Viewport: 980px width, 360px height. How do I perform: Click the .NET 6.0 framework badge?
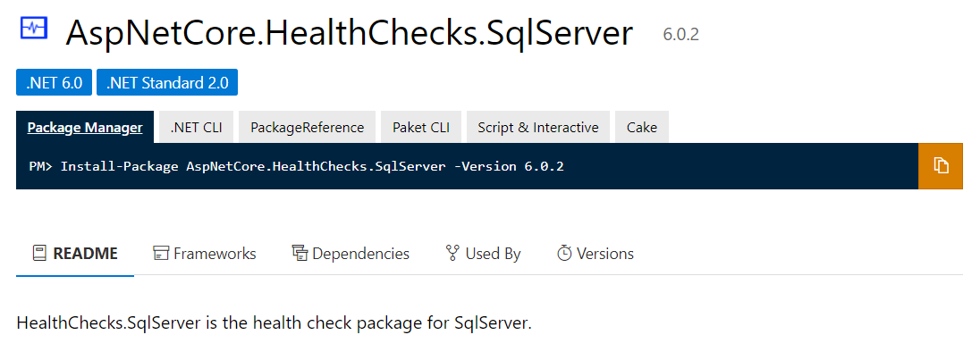tap(55, 82)
